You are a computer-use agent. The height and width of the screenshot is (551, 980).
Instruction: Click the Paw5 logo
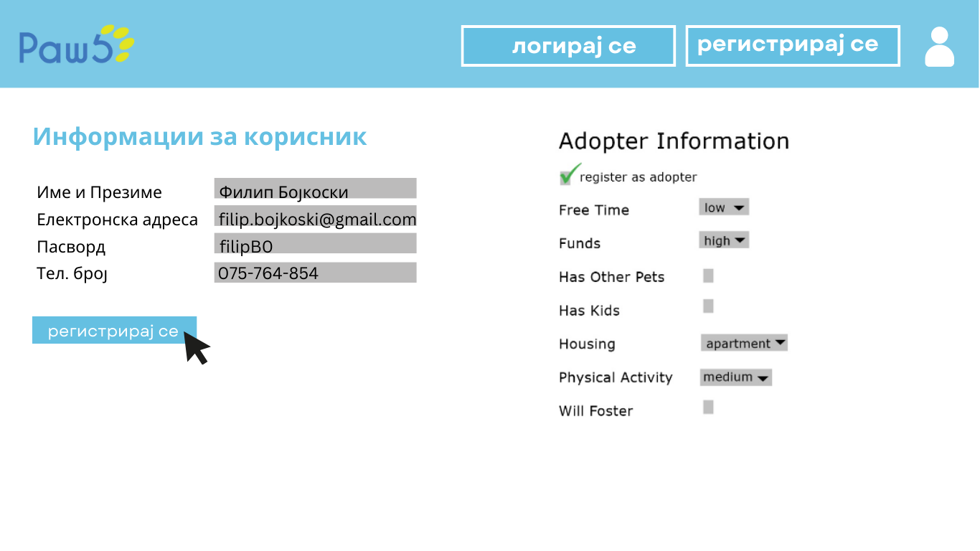(x=76, y=45)
